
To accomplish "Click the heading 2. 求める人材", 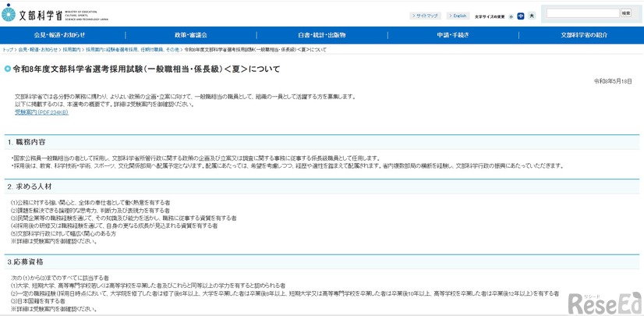I will (x=29, y=186).
